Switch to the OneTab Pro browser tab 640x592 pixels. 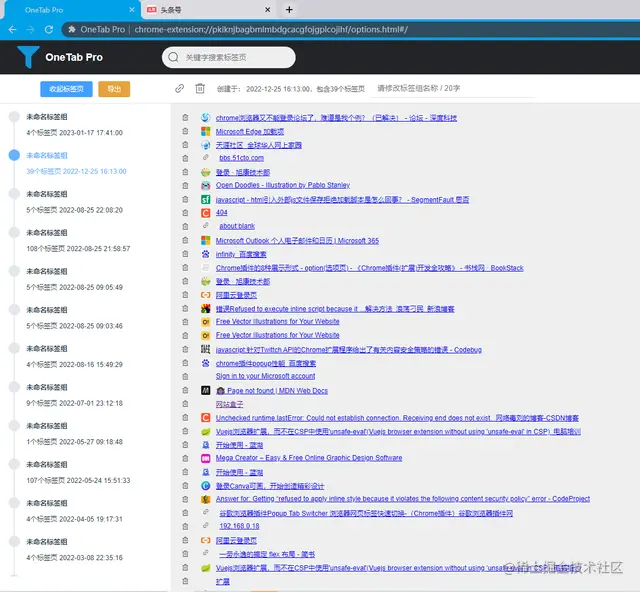[x=71, y=10]
